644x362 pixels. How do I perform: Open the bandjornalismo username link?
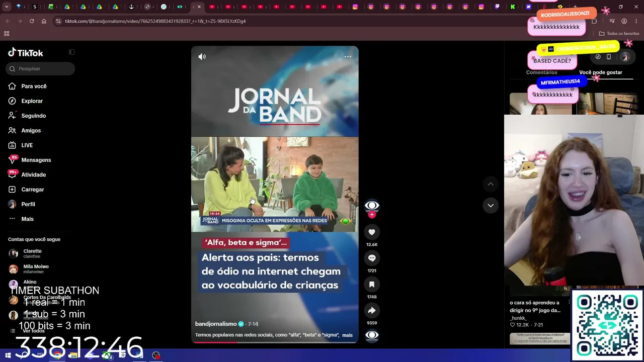[216, 324]
